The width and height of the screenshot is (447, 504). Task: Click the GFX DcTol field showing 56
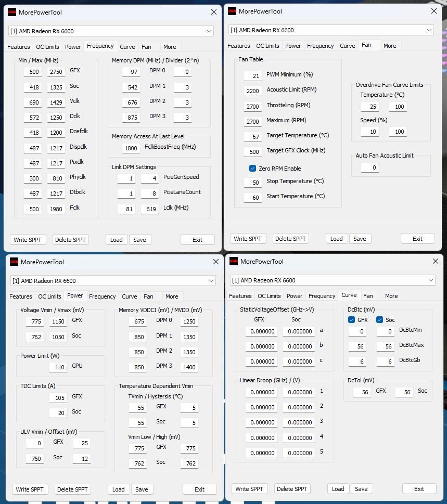(x=362, y=392)
